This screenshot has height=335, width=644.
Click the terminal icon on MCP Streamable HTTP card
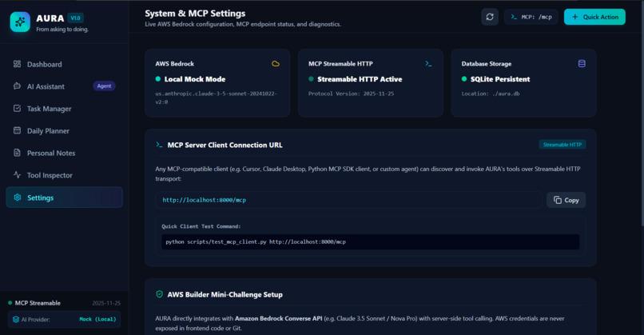click(x=428, y=64)
